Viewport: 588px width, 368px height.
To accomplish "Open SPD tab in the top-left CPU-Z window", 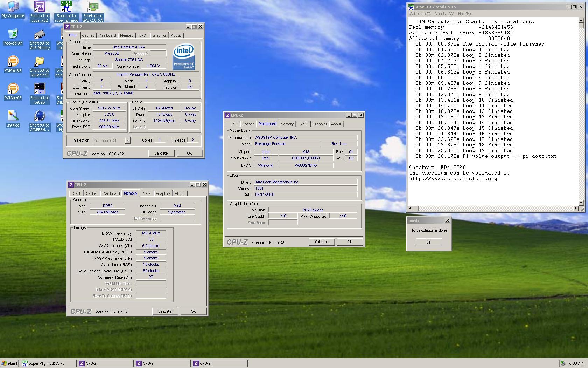I will click(x=142, y=35).
